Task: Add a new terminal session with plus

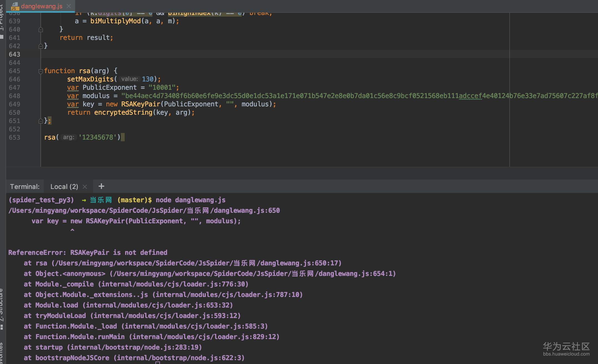Action: point(101,186)
